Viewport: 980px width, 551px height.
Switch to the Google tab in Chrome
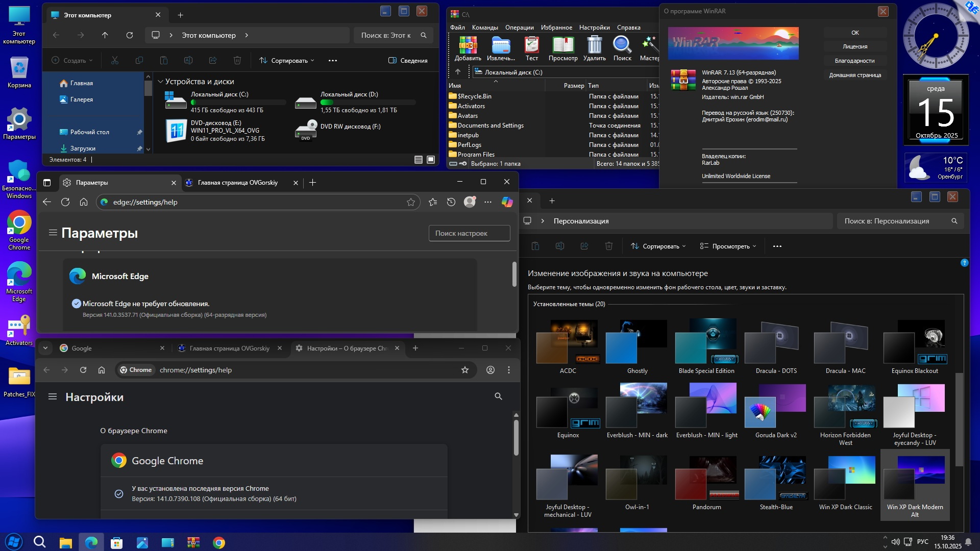point(82,348)
